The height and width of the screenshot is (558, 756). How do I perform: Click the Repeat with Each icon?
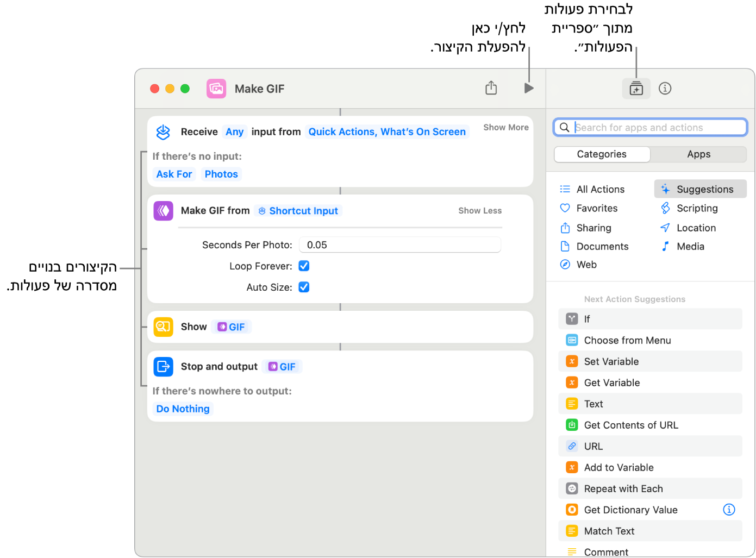point(572,488)
